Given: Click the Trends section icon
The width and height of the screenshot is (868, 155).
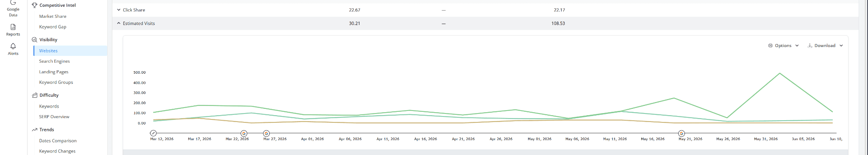Looking at the screenshot, I should (x=35, y=130).
